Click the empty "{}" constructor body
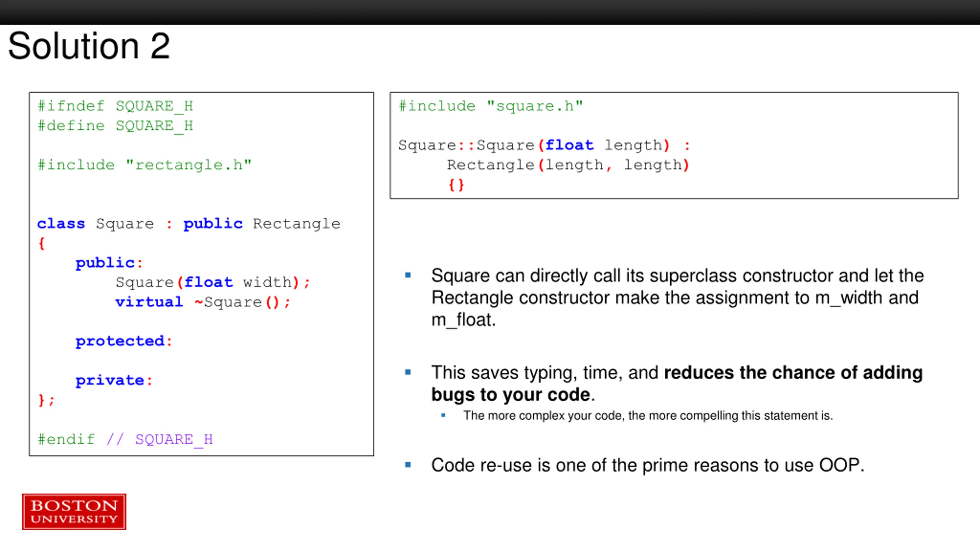The width and height of the screenshot is (980, 551). tap(456, 185)
